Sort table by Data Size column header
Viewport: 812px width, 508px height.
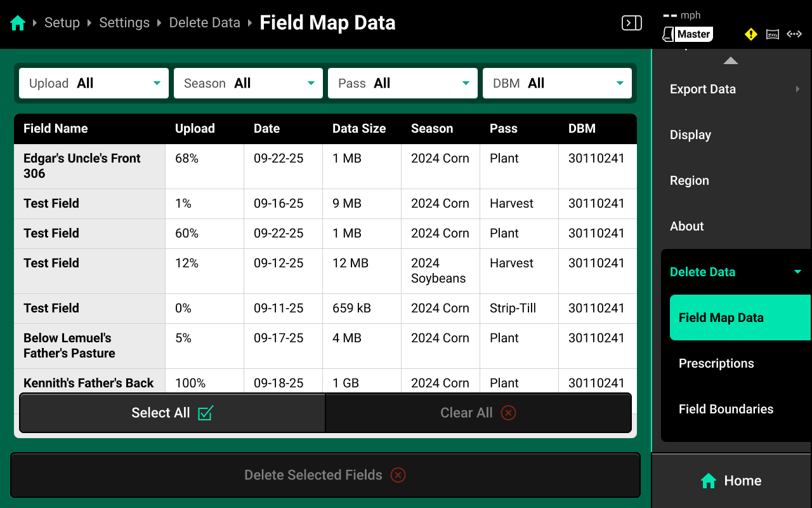coord(359,128)
